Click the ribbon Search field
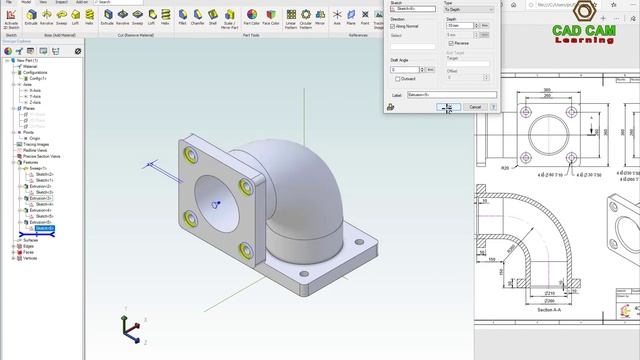The image size is (640, 360). (x=118, y=2)
